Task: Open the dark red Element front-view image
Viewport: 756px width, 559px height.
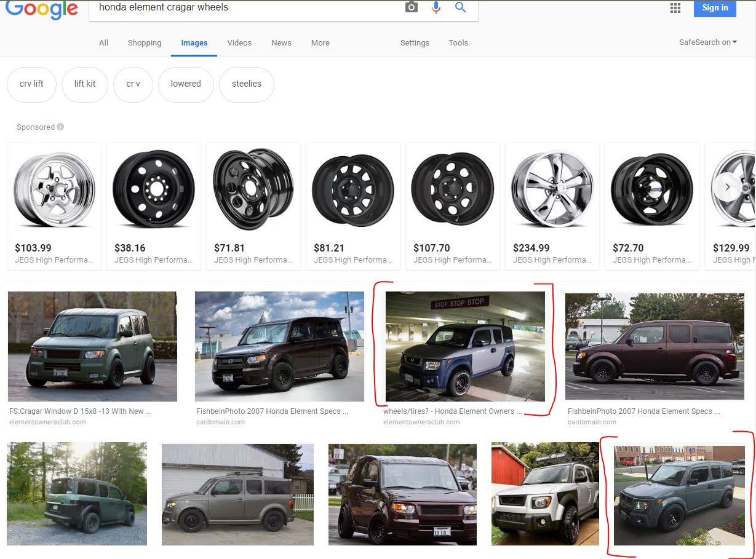Action: pyautogui.click(x=402, y=494)
